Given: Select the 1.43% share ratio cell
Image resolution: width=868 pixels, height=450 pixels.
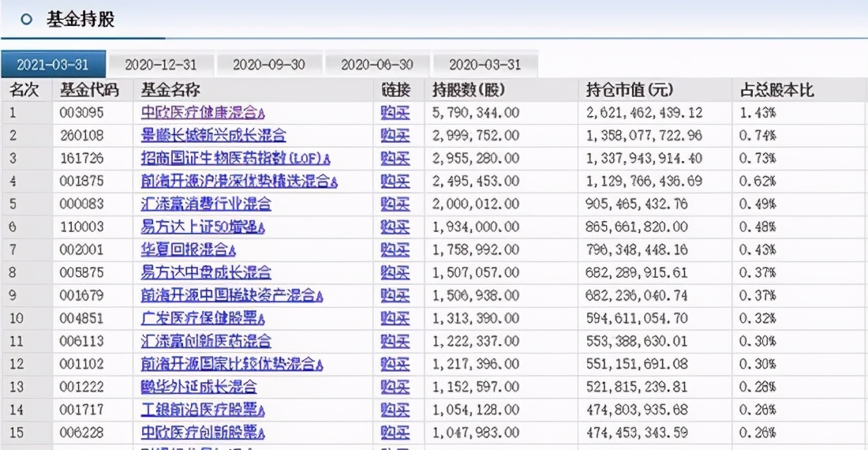Looking at the screenshot, I should click(758, 112).
